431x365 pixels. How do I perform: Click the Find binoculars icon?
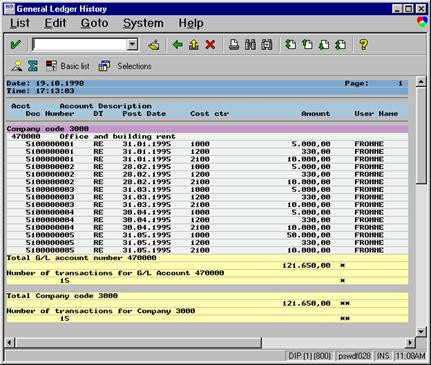click(250, 44)
